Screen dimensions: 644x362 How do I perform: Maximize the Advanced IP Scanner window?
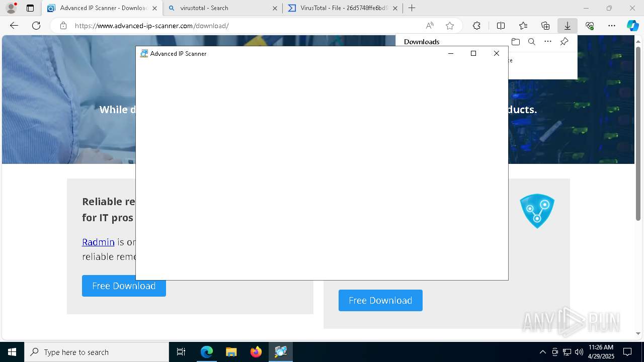pos(473,53)
